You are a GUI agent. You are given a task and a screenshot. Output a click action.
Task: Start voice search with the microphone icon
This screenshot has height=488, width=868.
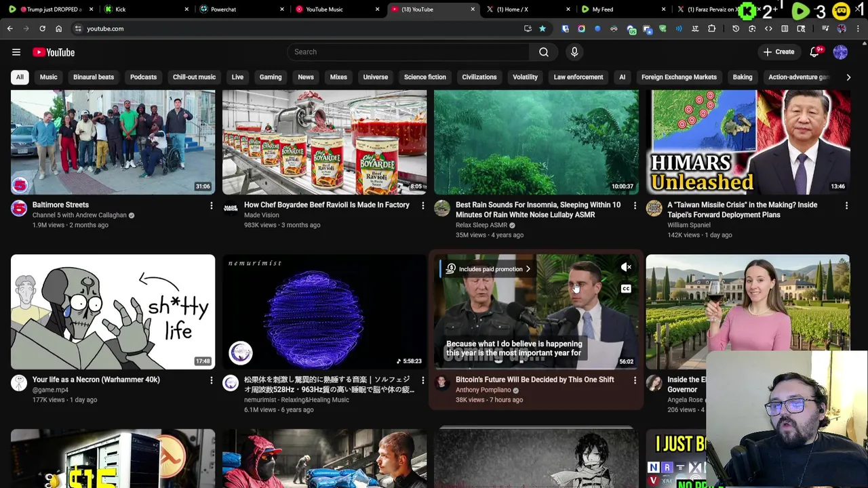(x=574, y=52)
